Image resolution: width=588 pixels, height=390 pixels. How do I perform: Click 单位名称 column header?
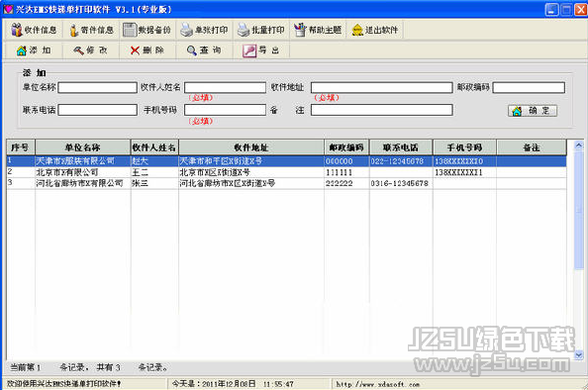point(83,147)
